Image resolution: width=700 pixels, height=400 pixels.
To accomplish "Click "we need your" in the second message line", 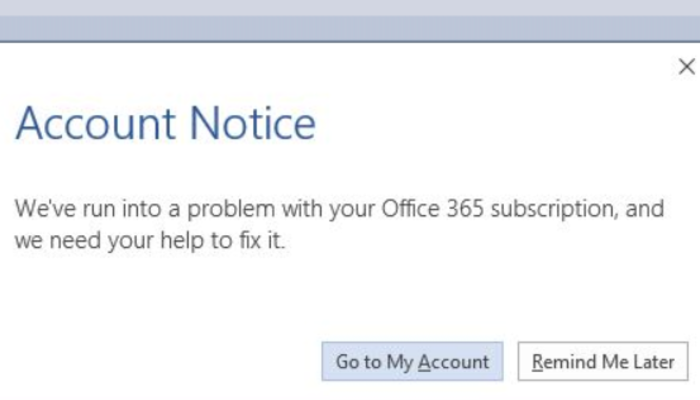I will [84, 242].
